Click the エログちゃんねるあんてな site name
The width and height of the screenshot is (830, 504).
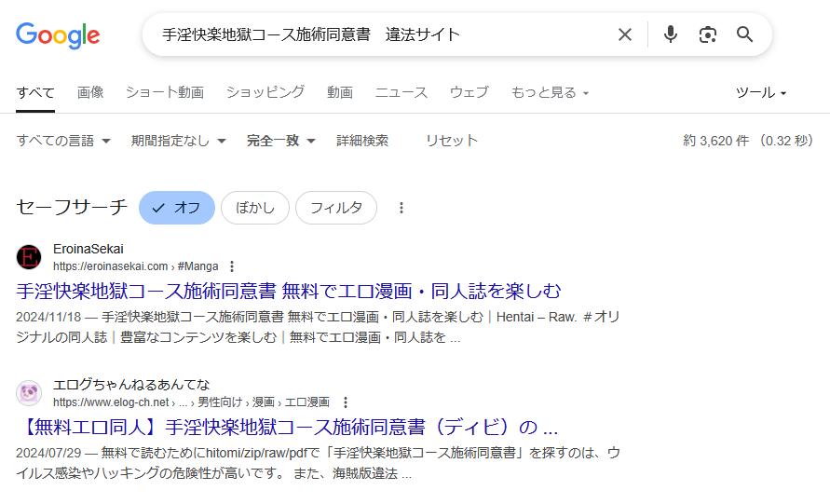point(131,385)
